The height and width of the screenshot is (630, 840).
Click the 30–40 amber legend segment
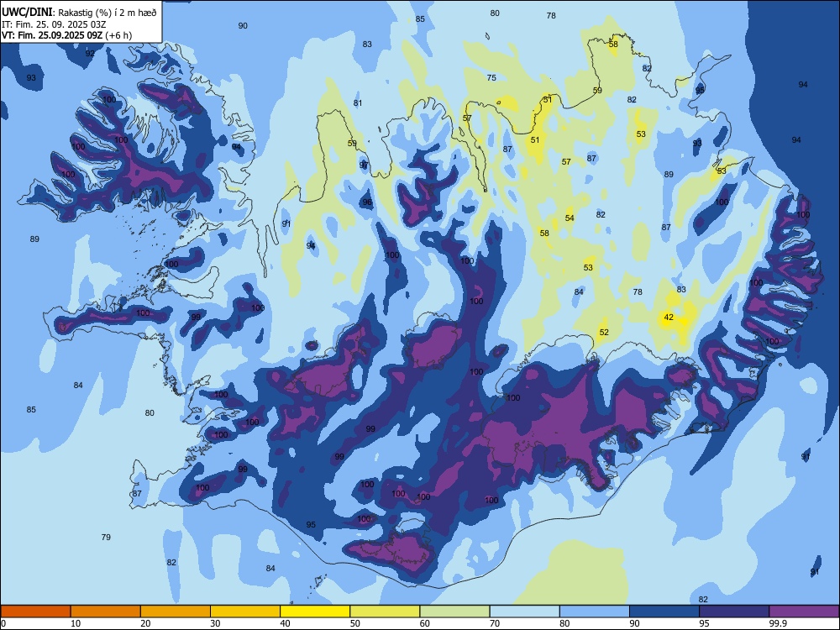tap(245, 612)
